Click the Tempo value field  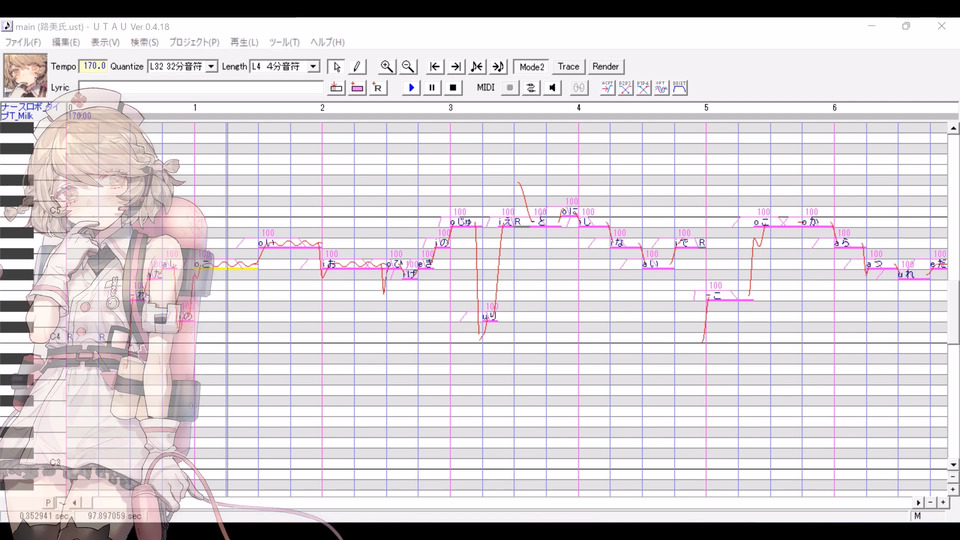pyautogui.click(x=94, y=66)
